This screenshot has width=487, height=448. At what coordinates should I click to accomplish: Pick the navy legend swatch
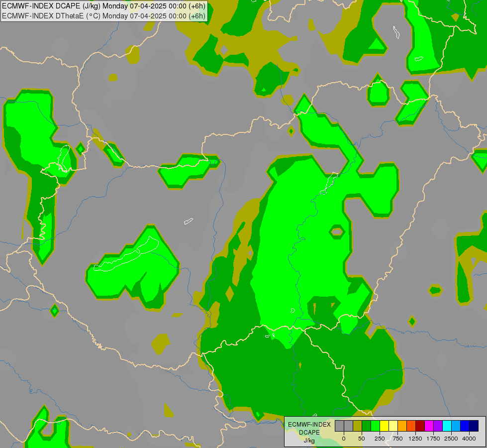pyautogui.click(x=474, y=426)
